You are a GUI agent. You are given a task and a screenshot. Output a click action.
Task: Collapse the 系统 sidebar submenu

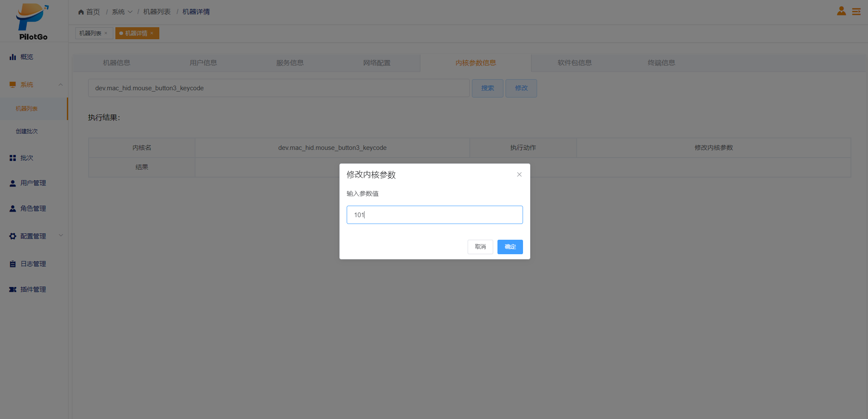[x=60, y=85]
